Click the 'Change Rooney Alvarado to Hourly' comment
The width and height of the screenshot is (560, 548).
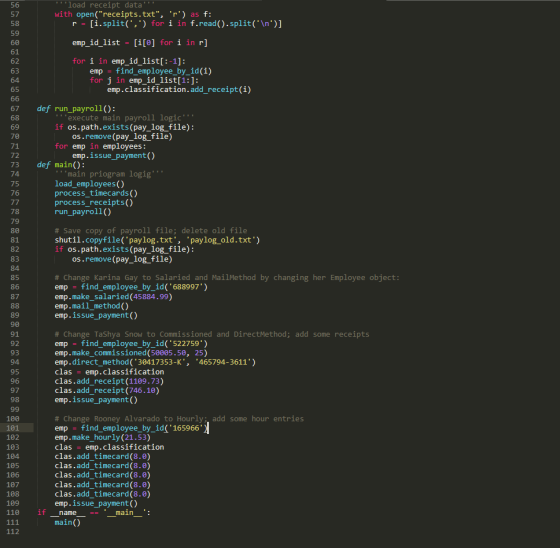pos(179,418)
